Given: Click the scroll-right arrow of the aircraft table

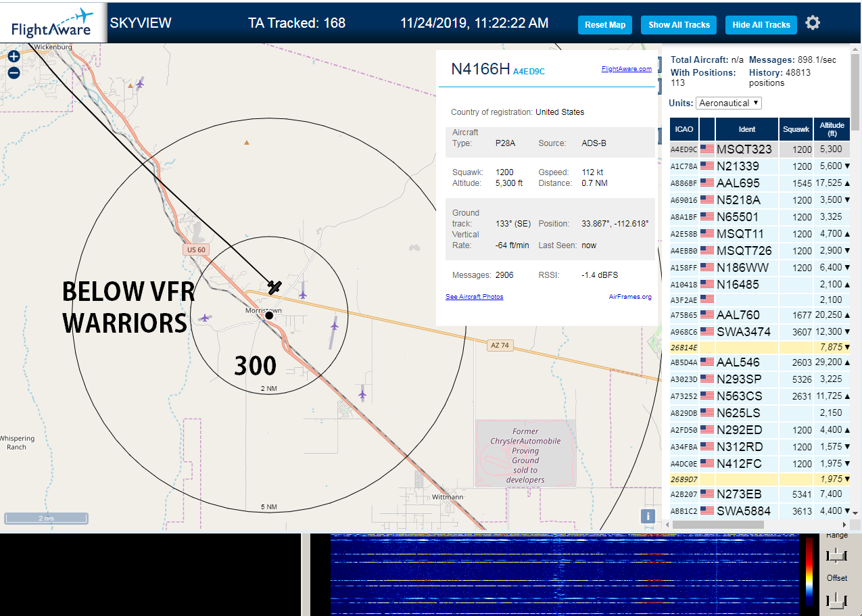Looking at the screenshot, I should [844, 524].
